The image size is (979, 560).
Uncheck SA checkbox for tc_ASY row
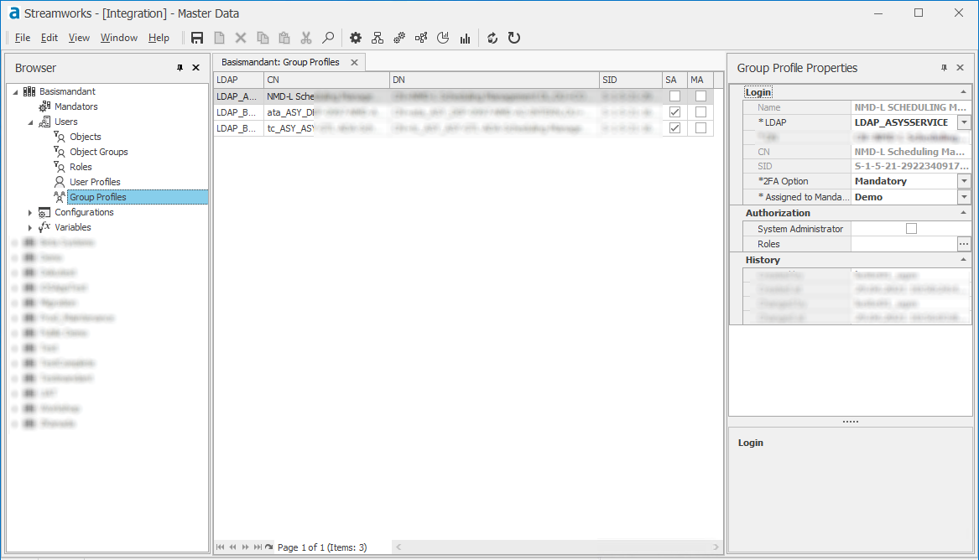(x=674, y=127)
